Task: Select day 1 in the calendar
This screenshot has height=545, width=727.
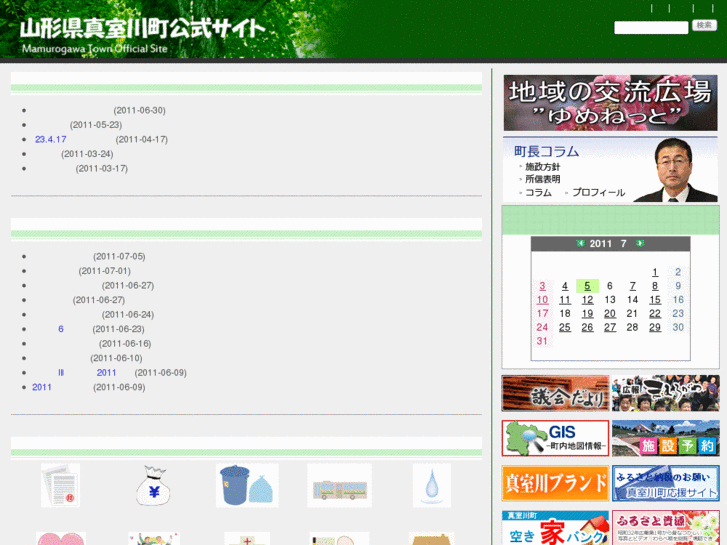Action: coord(655,272)
